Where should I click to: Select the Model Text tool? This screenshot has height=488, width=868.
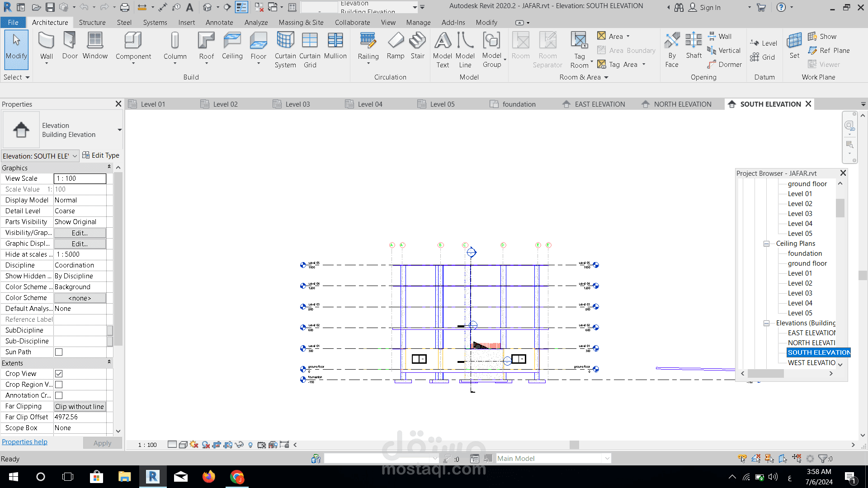[442, 50]
